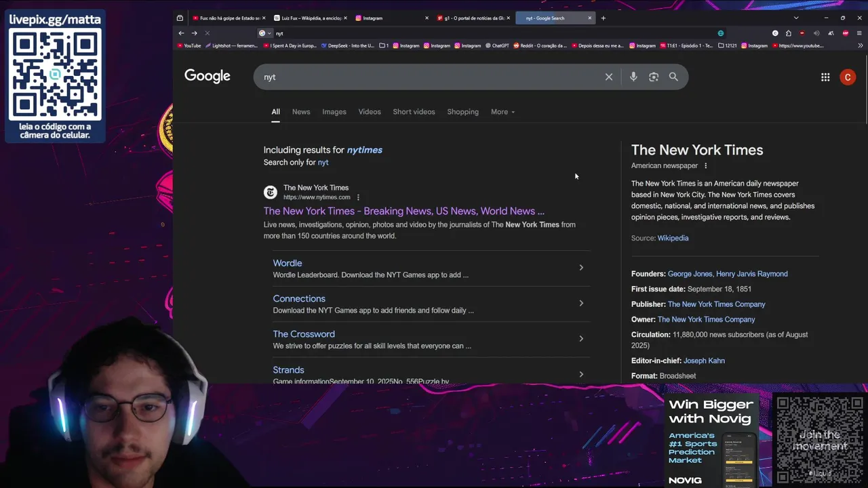Click the red circular extension icon in toolbar
Screen dimensions: 868x488
pyautogui.click(x=802, y=33)
